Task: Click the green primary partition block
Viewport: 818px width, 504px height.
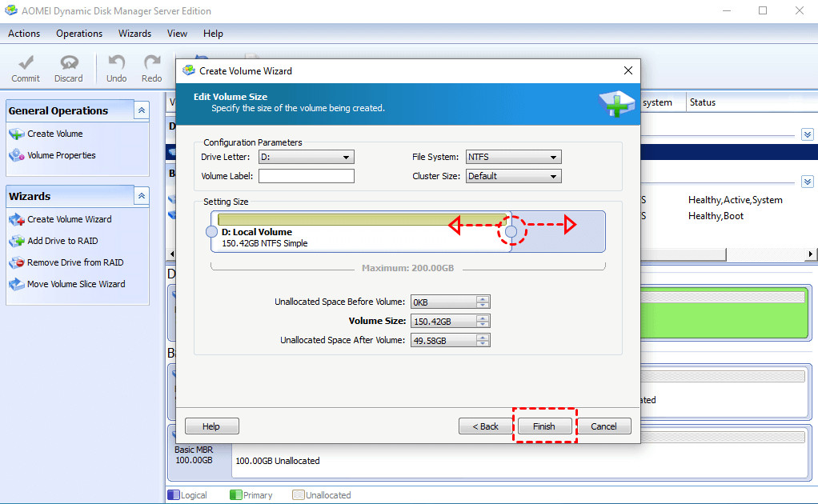Action: tap(724, 313)
